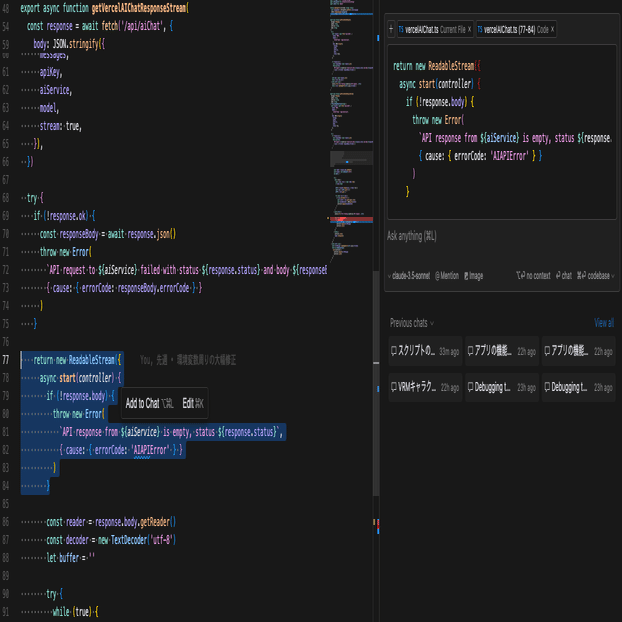The image size is (622, 622).
Task: Click the 'AIAPIError' string on line 82
Action: pos(150,450)
